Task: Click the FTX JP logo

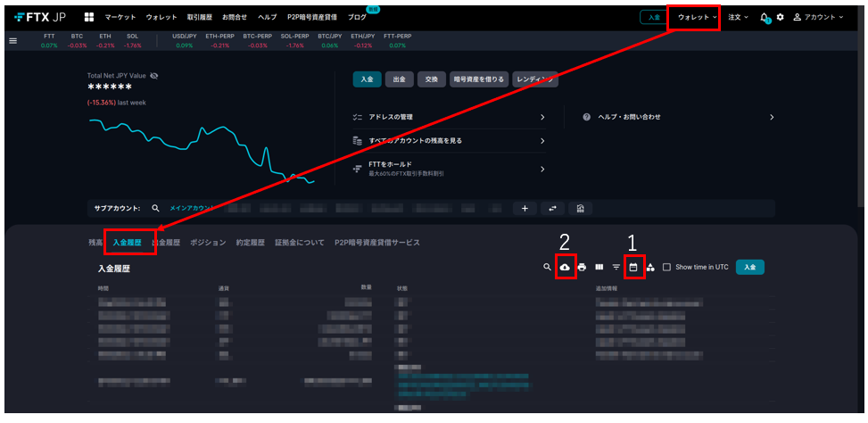Action: click(x=40, y=17)
